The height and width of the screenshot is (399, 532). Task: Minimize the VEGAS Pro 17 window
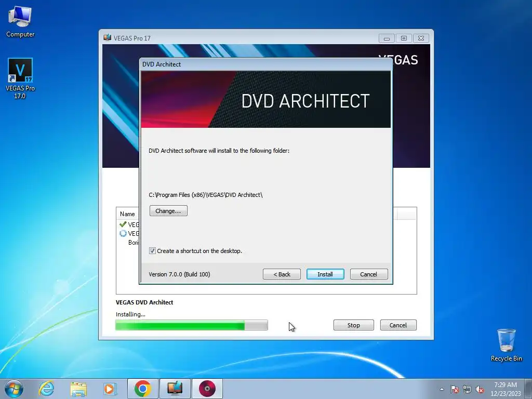point(387,38)
